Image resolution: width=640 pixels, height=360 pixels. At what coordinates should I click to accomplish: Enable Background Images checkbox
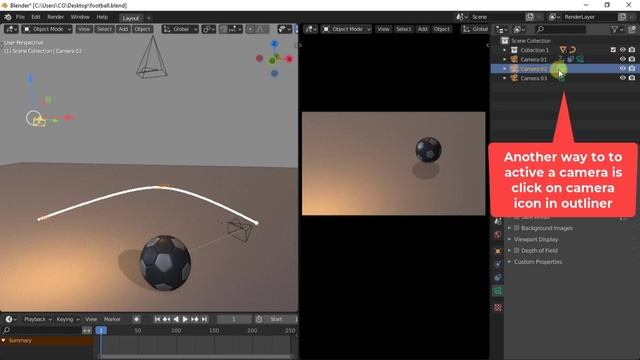(x=517, y=228)
